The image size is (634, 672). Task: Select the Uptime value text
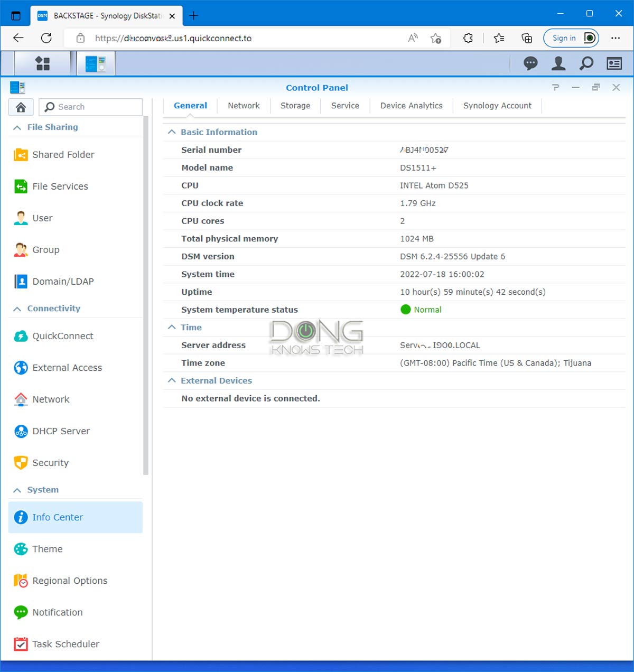point(473,292)
